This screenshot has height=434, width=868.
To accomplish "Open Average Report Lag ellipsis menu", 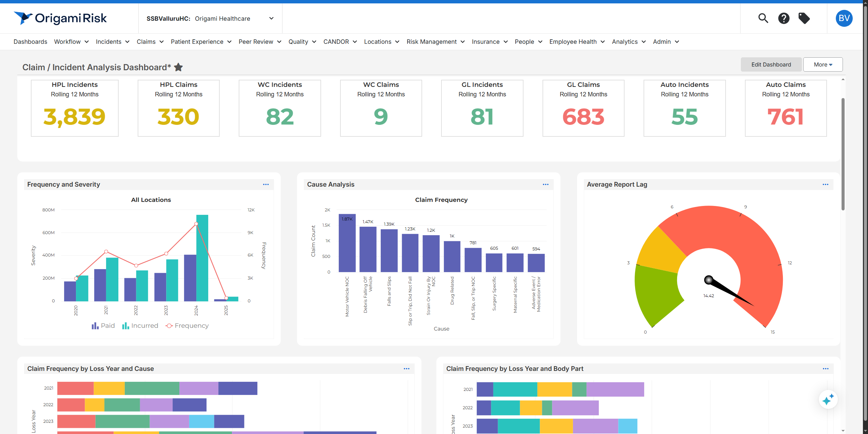I will (x=825, y=184).
